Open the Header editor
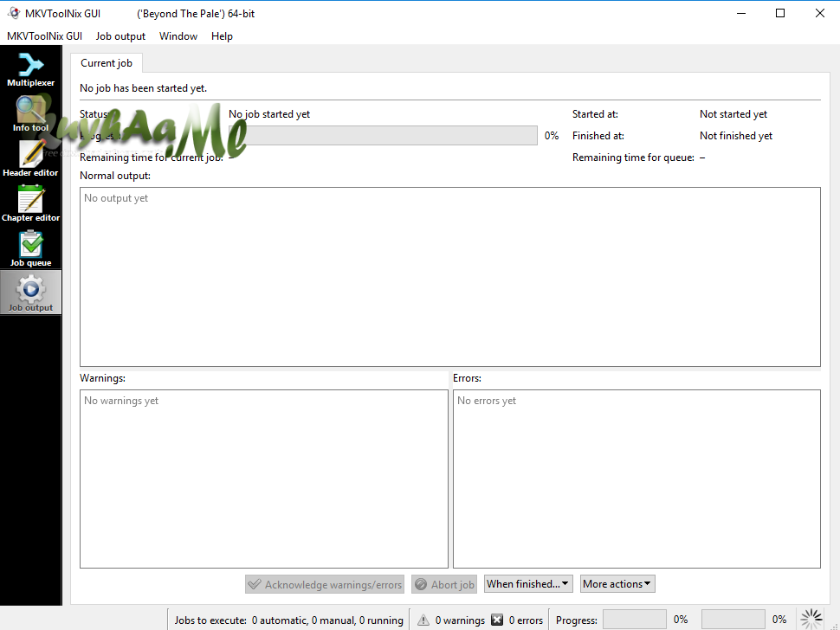Viewport: 840px width, 630px height. [x=30, y=158]
